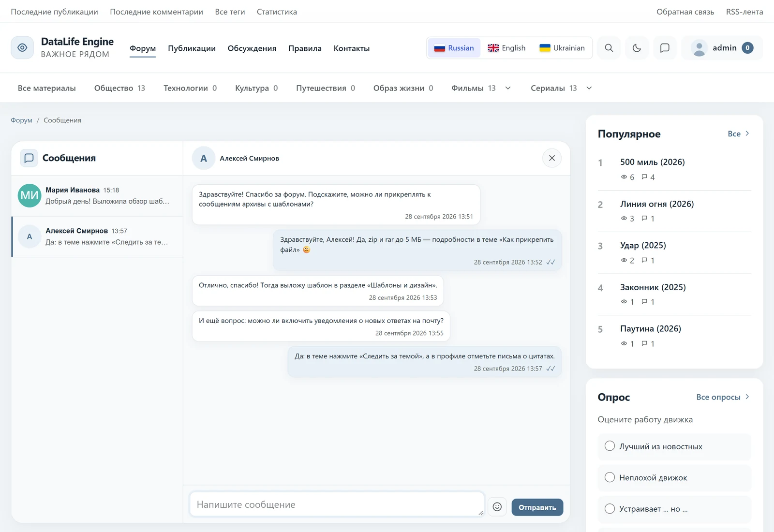Expand the Фильмы category dropdown arrow
774x532 pixels.
(508, 88)
